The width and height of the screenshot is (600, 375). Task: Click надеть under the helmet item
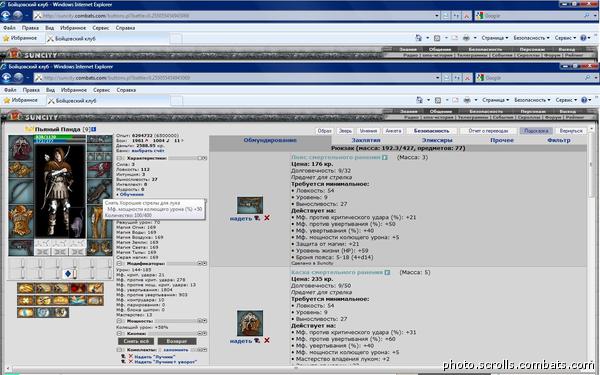241,341
